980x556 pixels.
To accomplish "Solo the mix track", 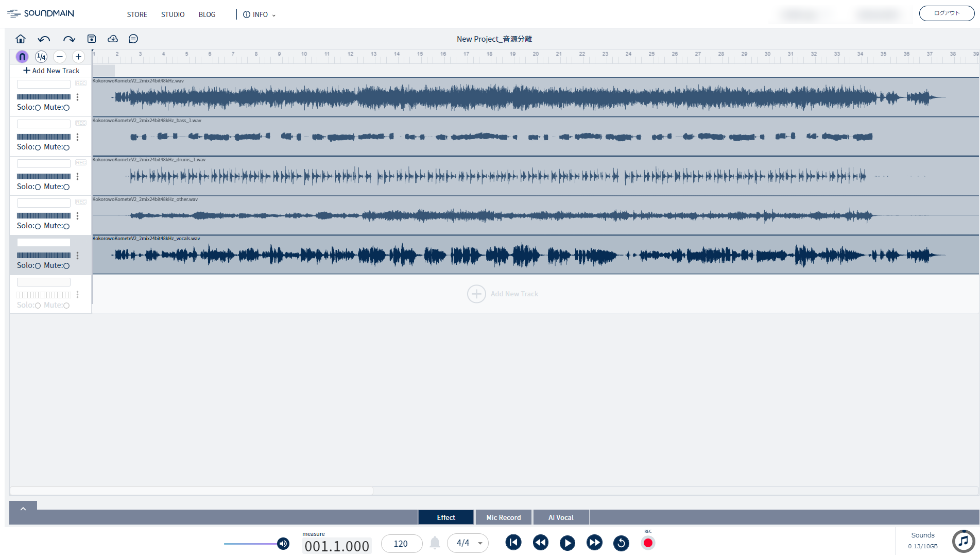I will click(38, 108).
